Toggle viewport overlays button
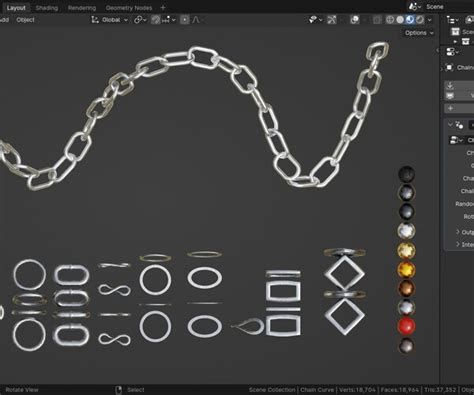 point(355,20)
